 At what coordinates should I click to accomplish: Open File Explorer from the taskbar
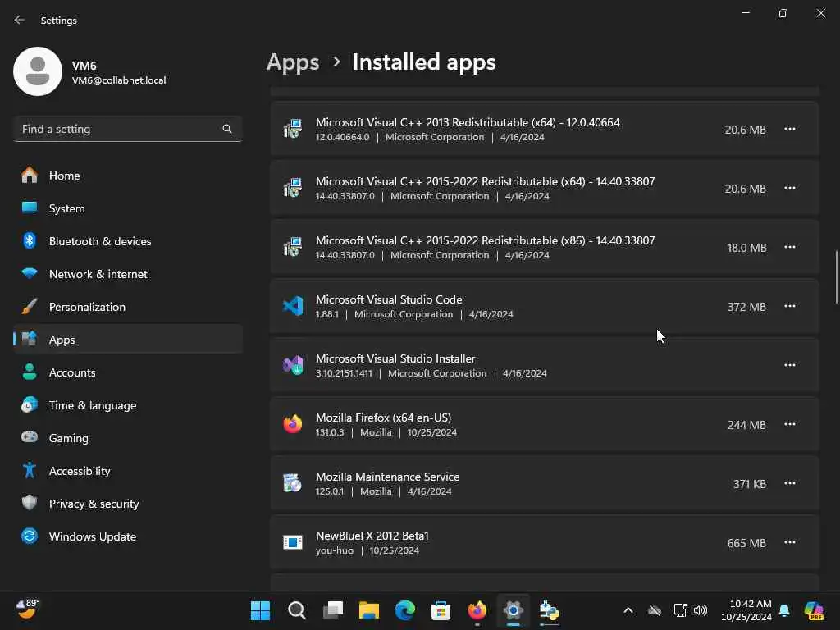[x=369, y=610]
